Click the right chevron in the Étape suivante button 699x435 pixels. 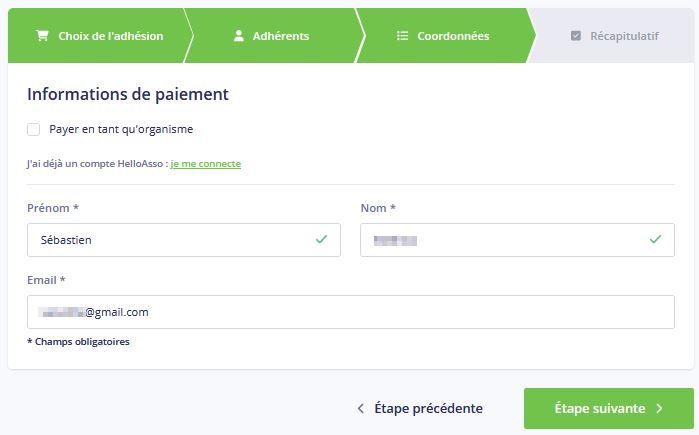[659, 408]
